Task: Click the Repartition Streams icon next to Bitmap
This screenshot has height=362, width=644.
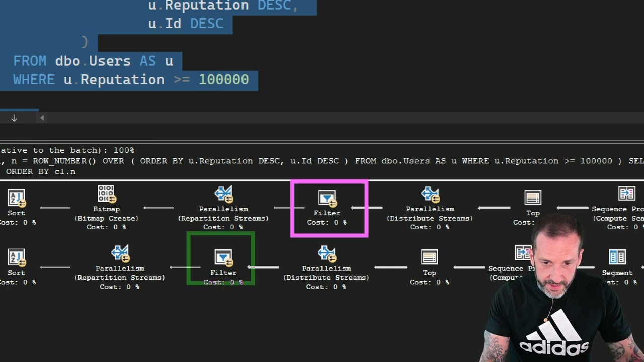Action: [x=223, y=194]
